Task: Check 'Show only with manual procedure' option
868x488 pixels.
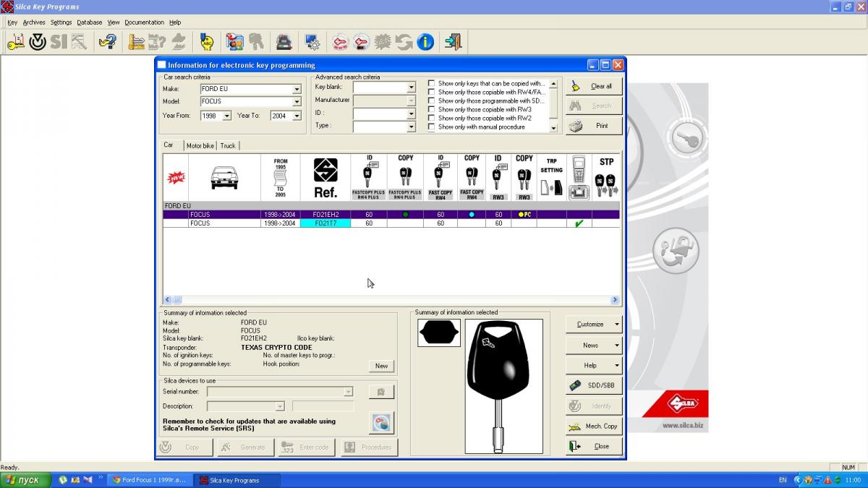Action: coord(432,127)
